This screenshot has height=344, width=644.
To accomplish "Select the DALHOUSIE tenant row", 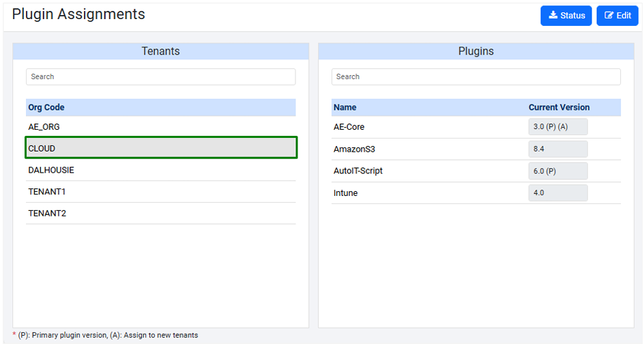I will click(x=160, y=170).
